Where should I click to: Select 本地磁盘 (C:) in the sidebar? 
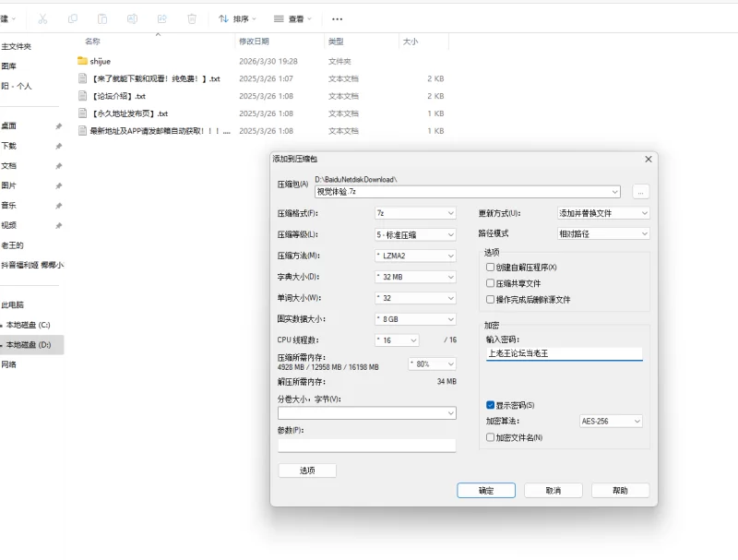pyautogui.click(x=28, y=325)
